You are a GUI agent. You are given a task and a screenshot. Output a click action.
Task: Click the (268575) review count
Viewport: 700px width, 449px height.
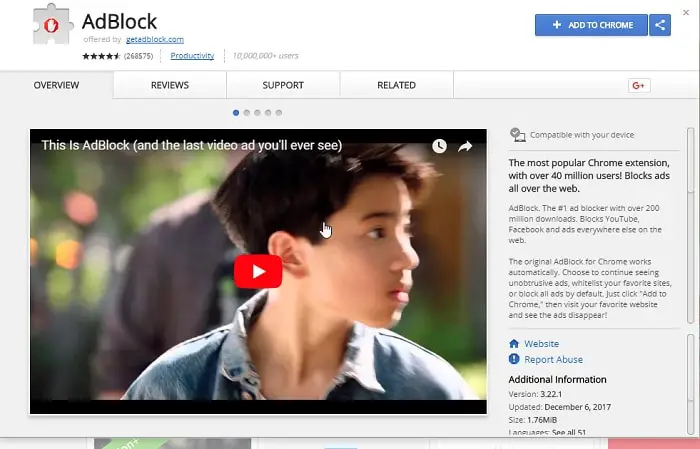[x=138, y=56]
